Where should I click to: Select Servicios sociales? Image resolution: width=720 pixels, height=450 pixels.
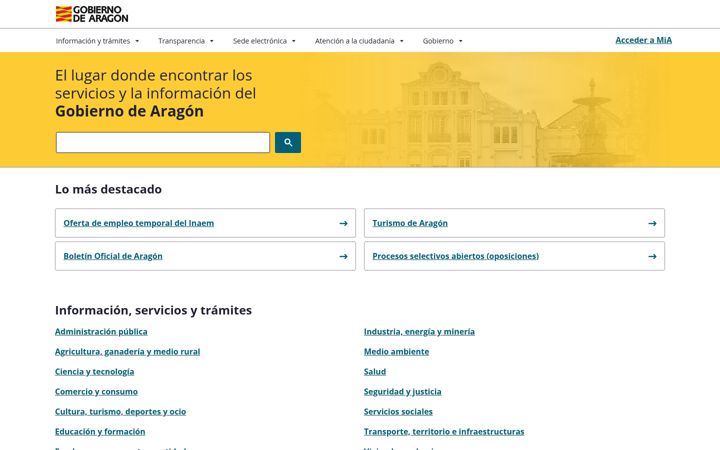pos(398,411)
